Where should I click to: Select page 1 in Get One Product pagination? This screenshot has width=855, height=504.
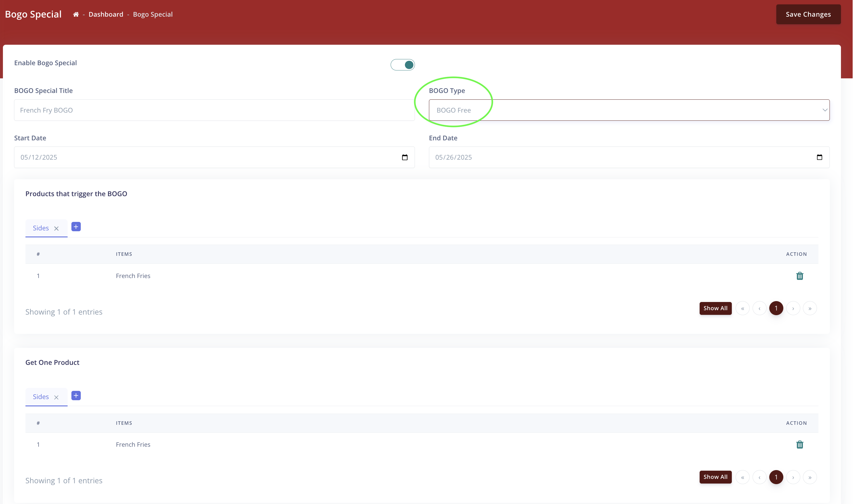point(776,477)
